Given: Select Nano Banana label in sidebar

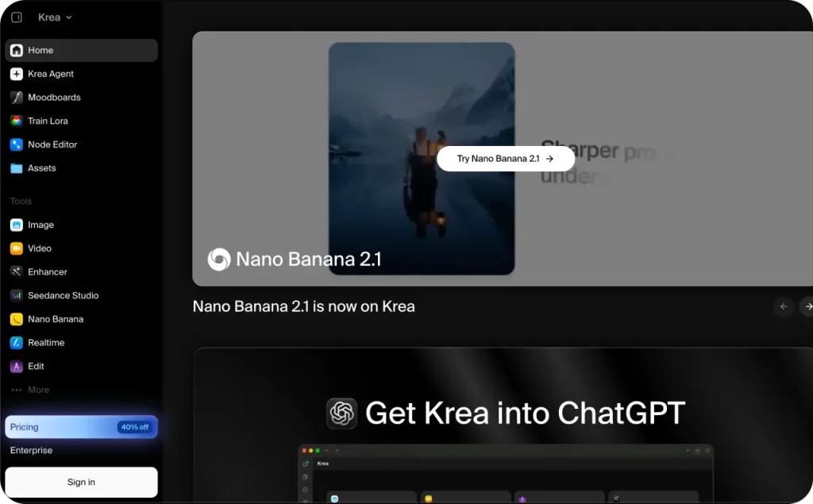Looking at the screenshot, I should coord(56,319).
